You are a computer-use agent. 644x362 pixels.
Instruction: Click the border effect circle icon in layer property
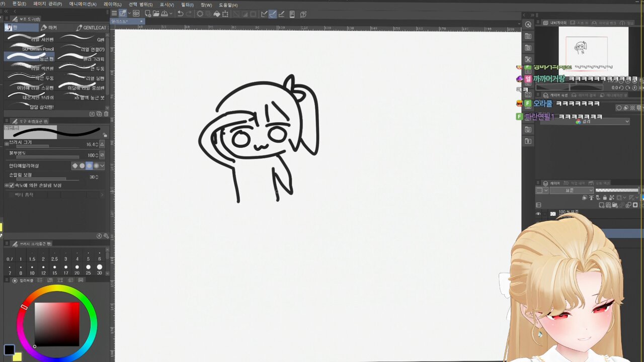pyautogui.click(x=620, y=108)
